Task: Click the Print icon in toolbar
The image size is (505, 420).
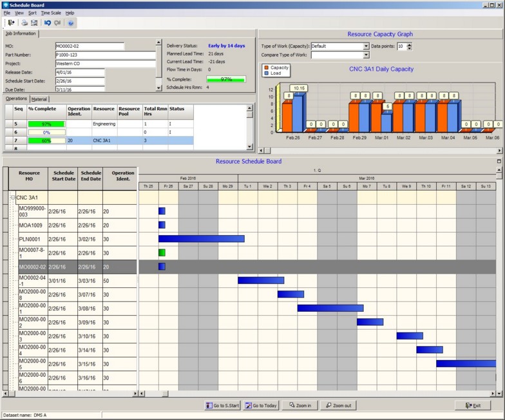Action: pyautogui.click(x=24, y=23)
